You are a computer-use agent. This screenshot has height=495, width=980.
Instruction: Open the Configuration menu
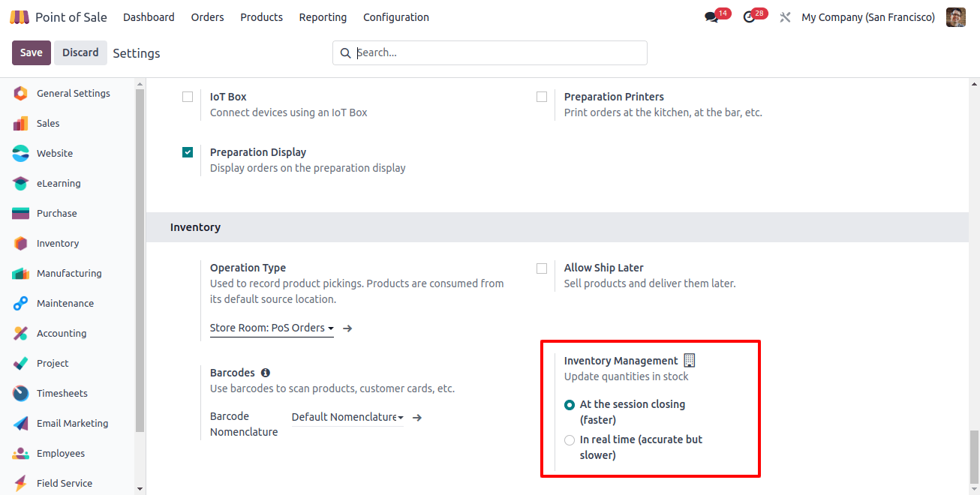coord(396,17)
